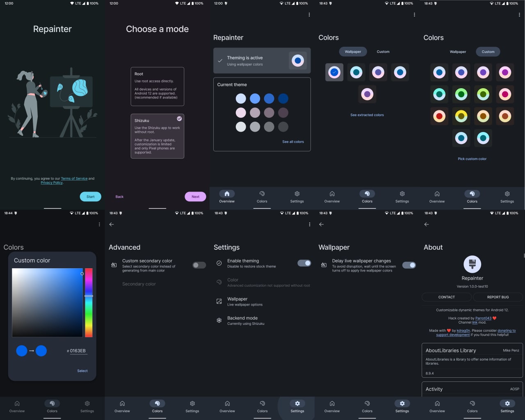Toggle the Delay live wallpaper changes switch
This screenshot has width=525, height=420.
pyautogui.click(x=409, y=265)
